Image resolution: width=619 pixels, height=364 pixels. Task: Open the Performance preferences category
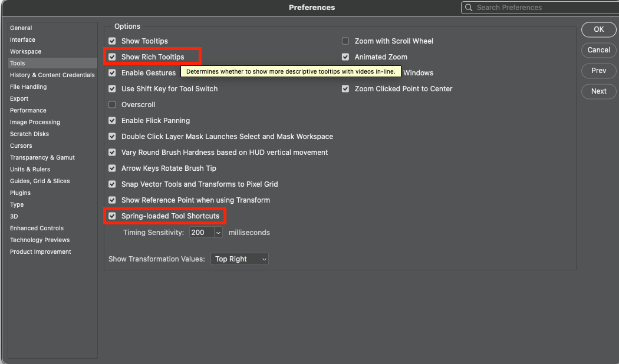[28, 111]
